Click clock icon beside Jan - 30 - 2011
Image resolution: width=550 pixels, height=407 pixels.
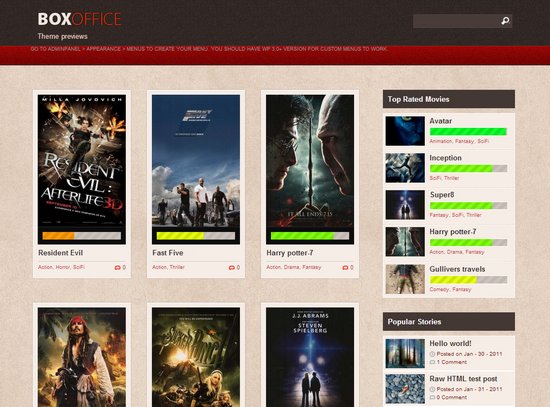[432, 354]
